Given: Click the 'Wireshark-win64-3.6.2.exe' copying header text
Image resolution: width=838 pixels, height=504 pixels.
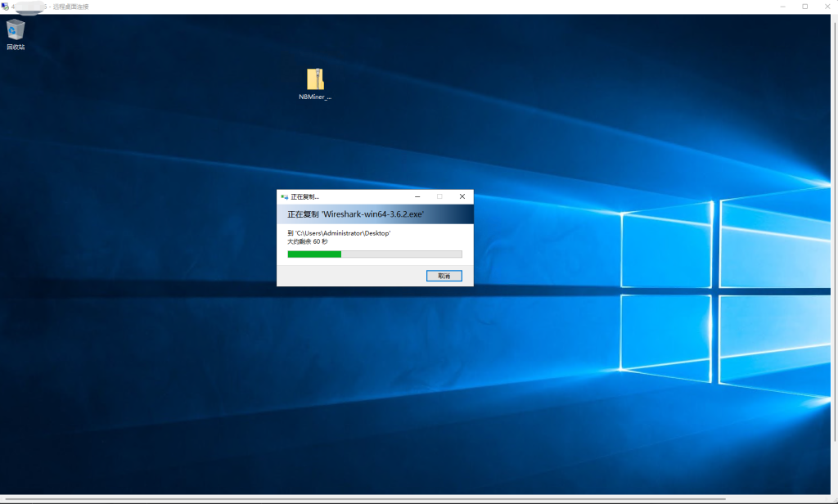Looking at the screenshot, I should (355, 214).
